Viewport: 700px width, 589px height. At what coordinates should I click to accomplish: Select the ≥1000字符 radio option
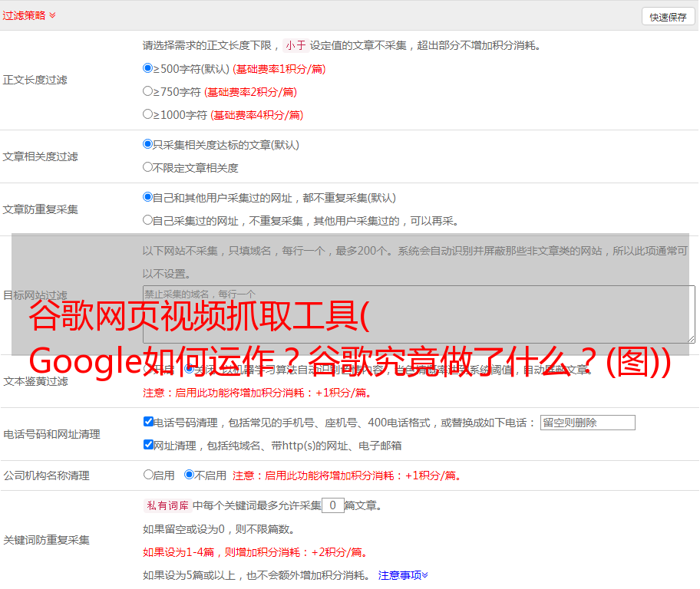click(148, 114)
